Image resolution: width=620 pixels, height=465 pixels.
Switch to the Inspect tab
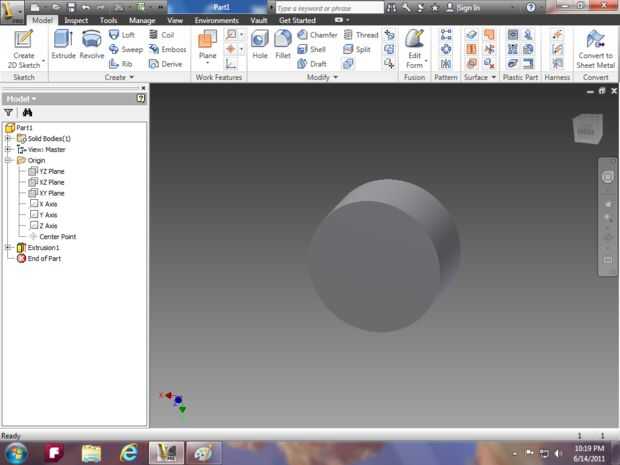pyautogui.click(x=76, y=20)
